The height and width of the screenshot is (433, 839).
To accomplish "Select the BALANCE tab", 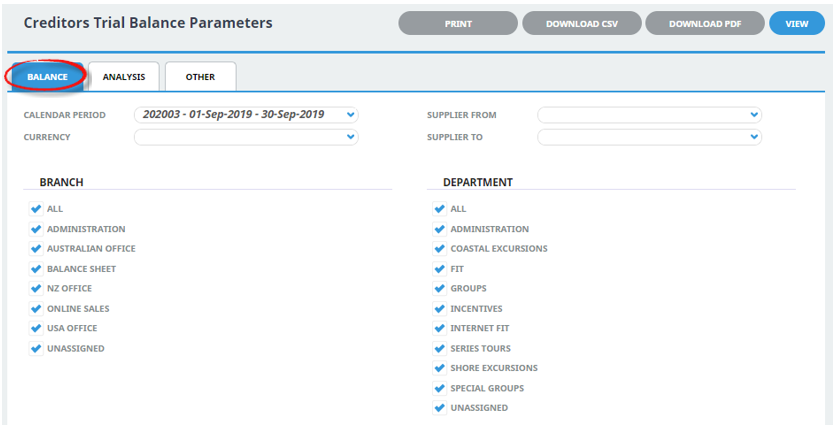I will tap(47, 77).
